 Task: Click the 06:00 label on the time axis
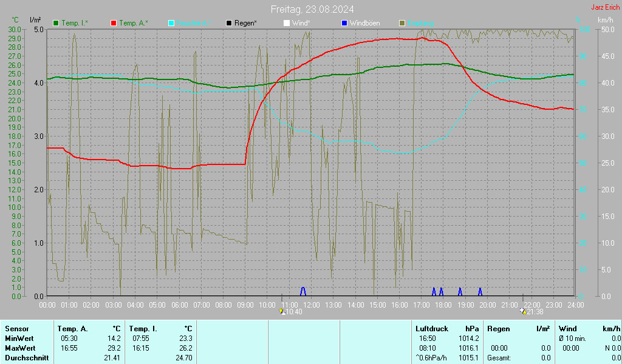(179, 305)
